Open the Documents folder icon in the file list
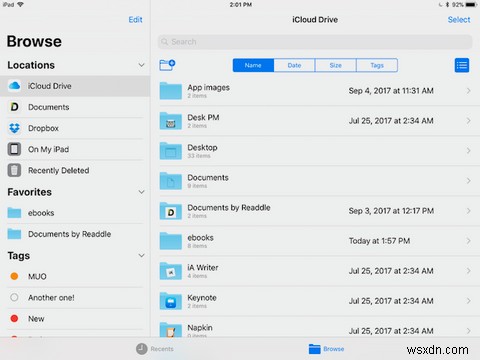The height and width of the screenshot is (360, 480). [171, 181]
